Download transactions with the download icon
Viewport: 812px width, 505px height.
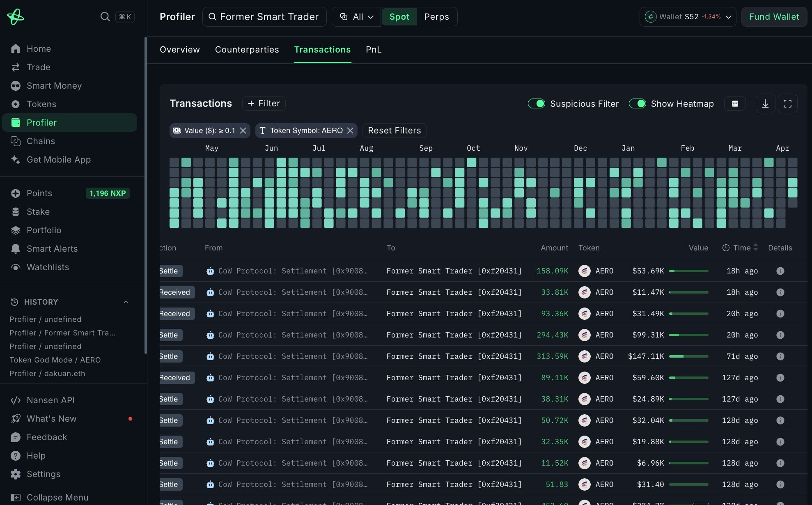coord(765,103)
